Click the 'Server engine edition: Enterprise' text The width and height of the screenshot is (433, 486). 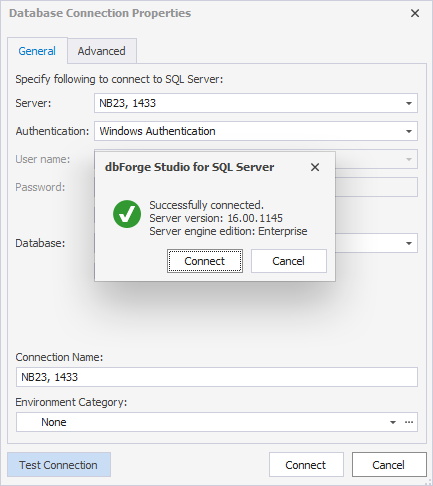228,231
